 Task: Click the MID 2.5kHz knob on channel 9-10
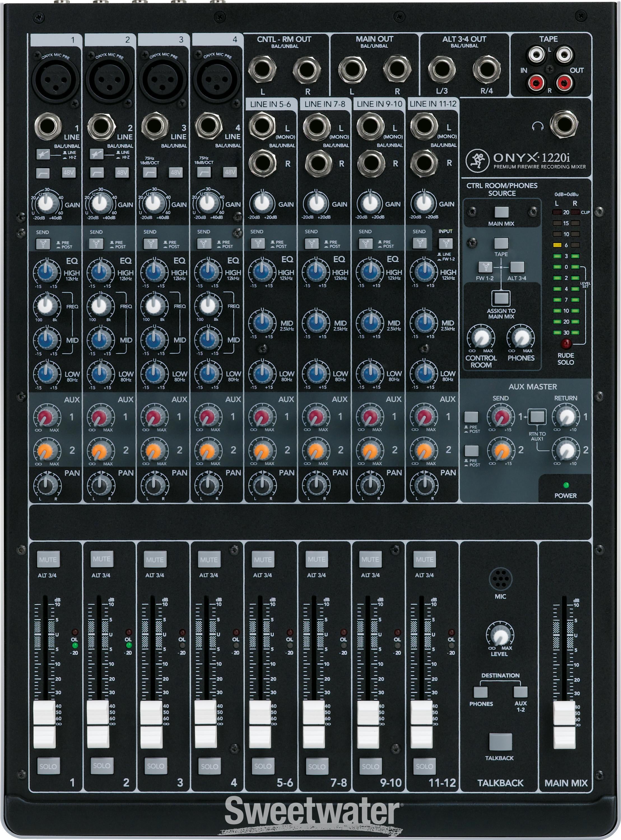(x=370, y=323)
